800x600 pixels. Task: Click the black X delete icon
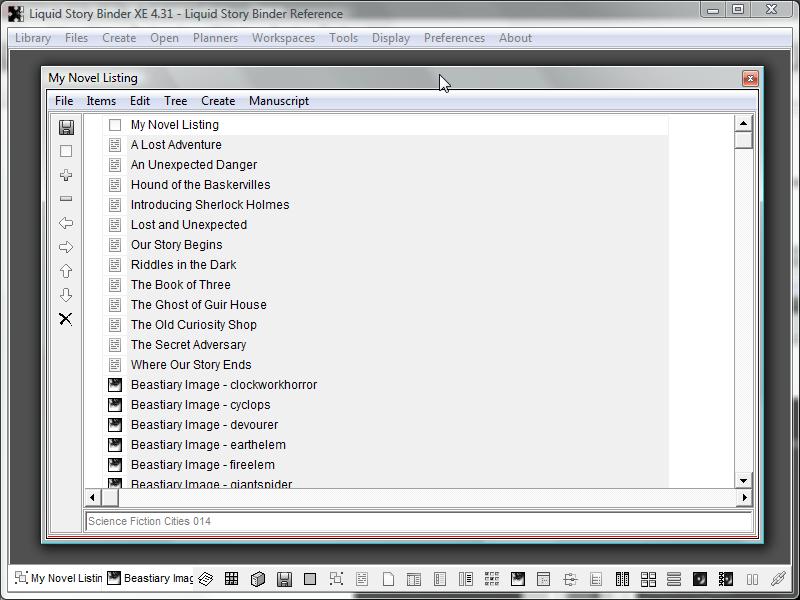(x=66, y=319)
